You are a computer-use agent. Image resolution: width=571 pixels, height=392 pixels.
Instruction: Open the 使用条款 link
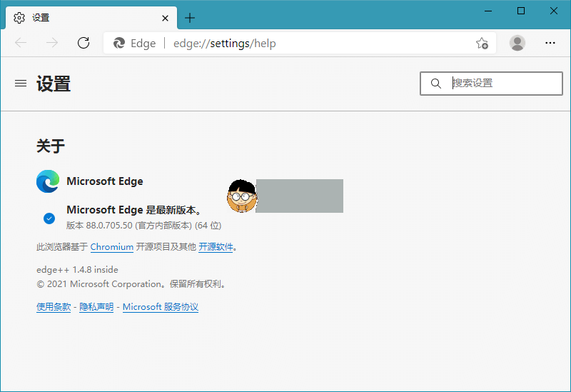point(54,307)
